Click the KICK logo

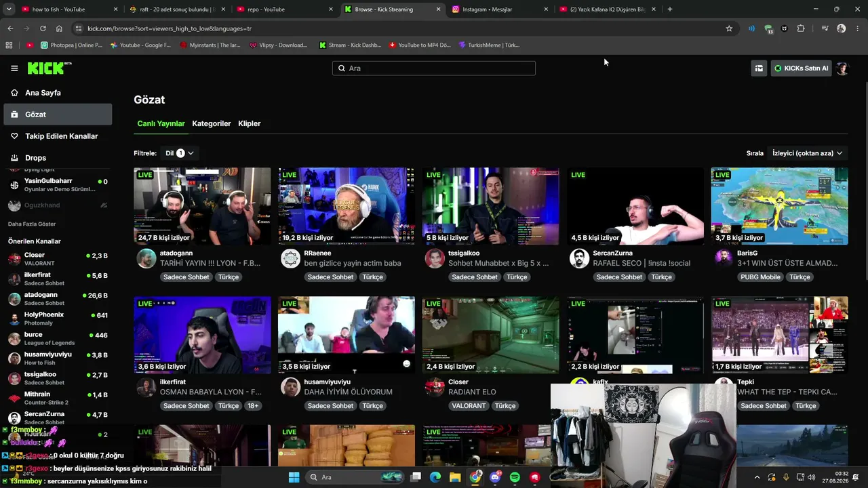(x=50, y=68)
